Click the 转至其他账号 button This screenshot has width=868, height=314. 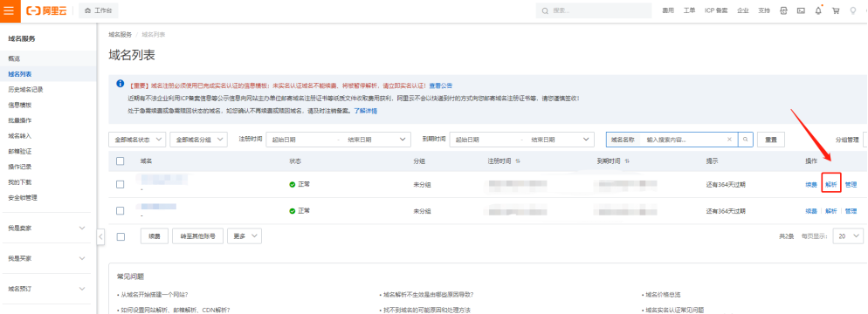tap(197, 236)
